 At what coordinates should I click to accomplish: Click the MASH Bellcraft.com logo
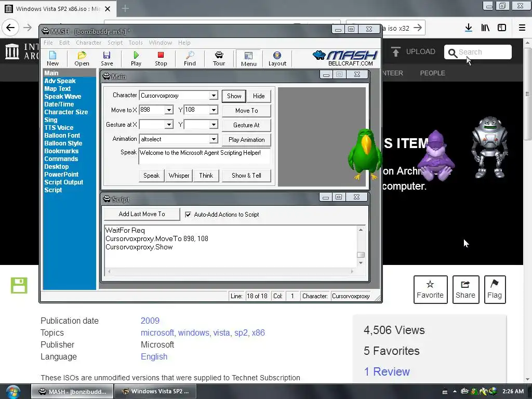pos(345,58)
